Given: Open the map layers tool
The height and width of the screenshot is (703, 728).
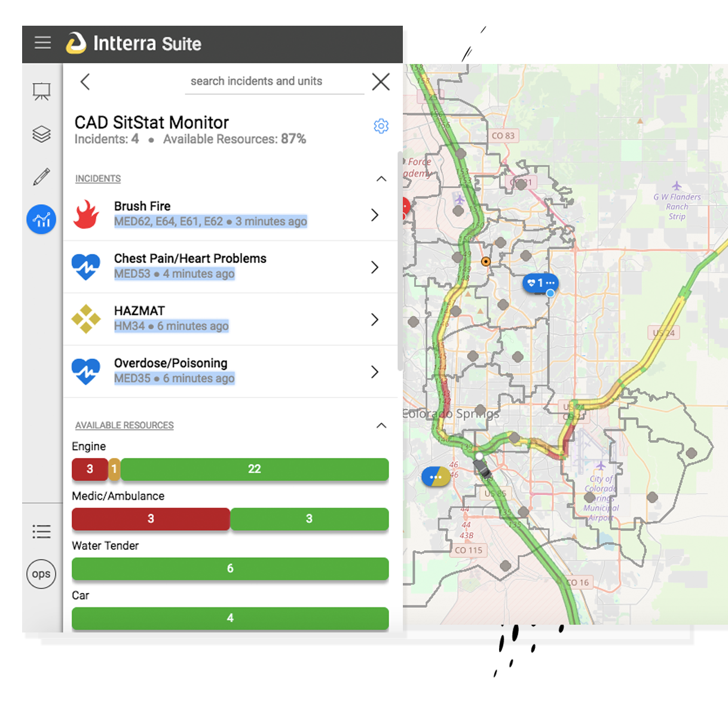Looking at the screenshot, I should (41, 134).
